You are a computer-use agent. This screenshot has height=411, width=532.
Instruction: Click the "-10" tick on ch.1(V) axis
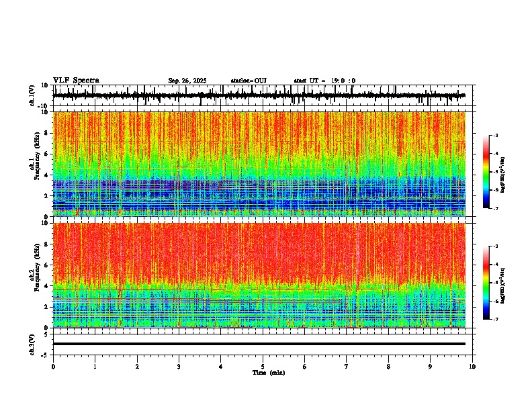coord(44,106)
